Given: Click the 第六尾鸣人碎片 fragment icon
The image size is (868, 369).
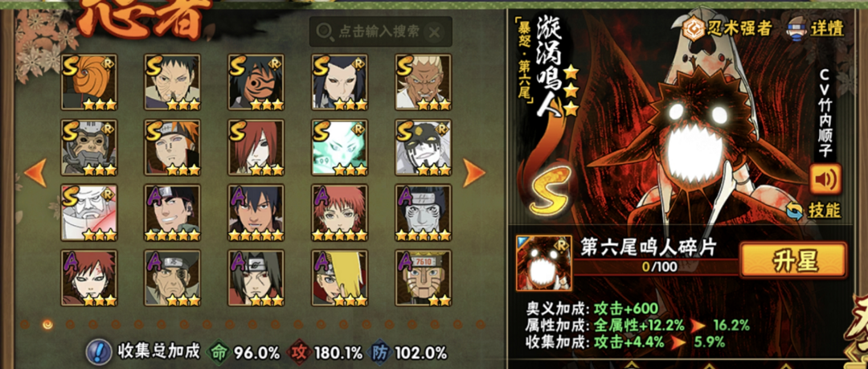Looking at the screenshot, I should 536,263.
